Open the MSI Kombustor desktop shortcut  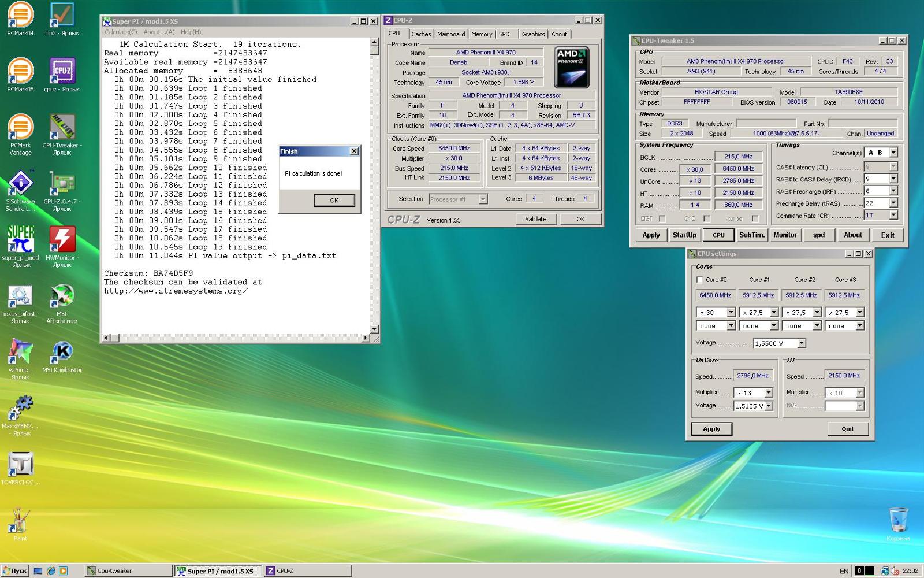pos(62,355)
